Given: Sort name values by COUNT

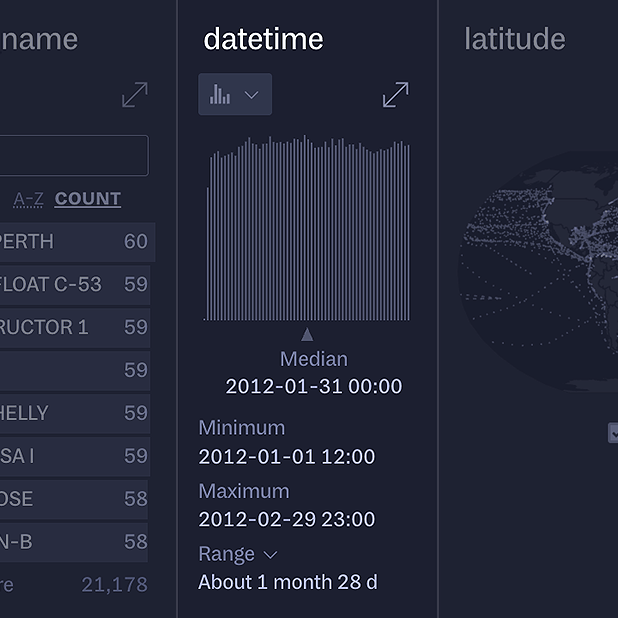Looking at the screenshot, I should pyautogui.click(x=87, y=199).
